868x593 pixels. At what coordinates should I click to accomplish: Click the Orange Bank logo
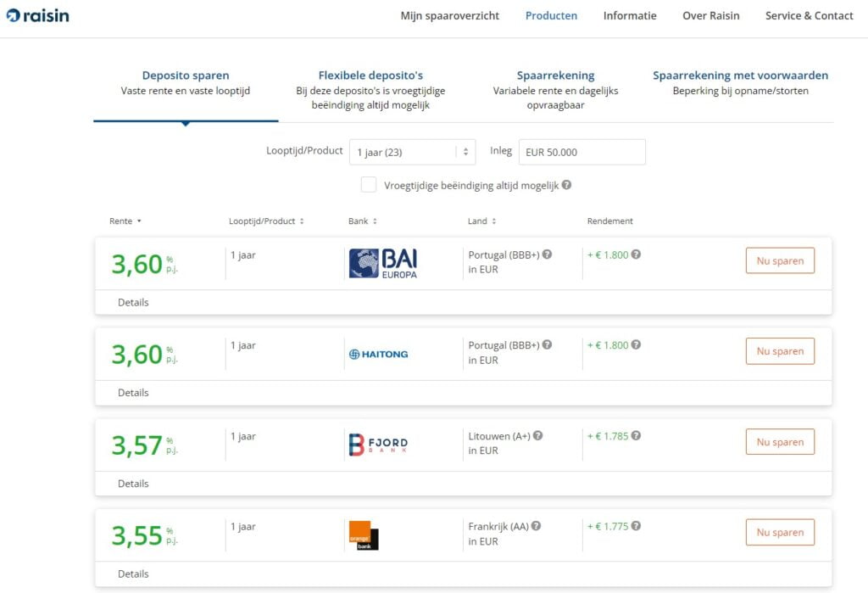point(364,534)
